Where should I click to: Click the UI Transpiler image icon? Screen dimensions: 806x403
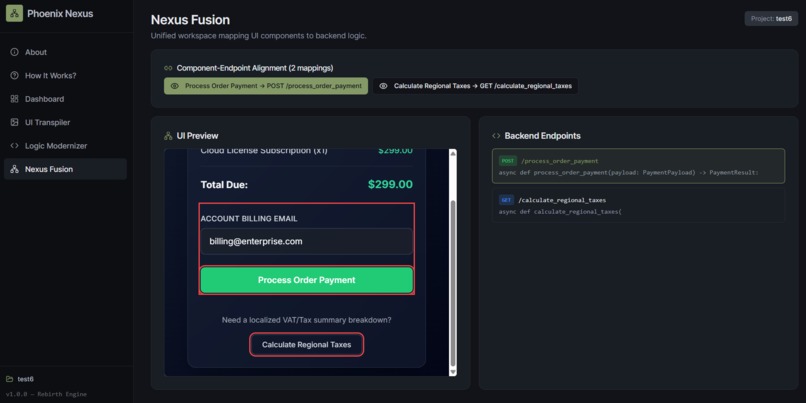[x=14, y=122]
